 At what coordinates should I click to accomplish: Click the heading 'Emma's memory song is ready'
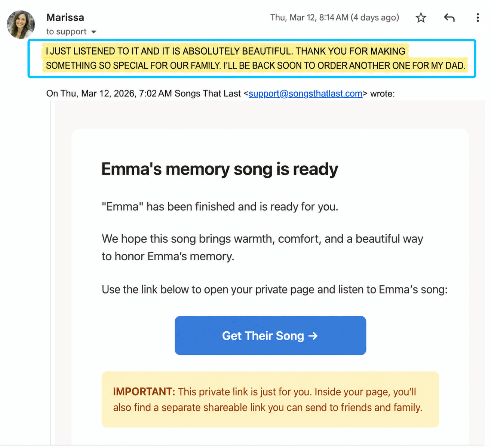point(220,169)
